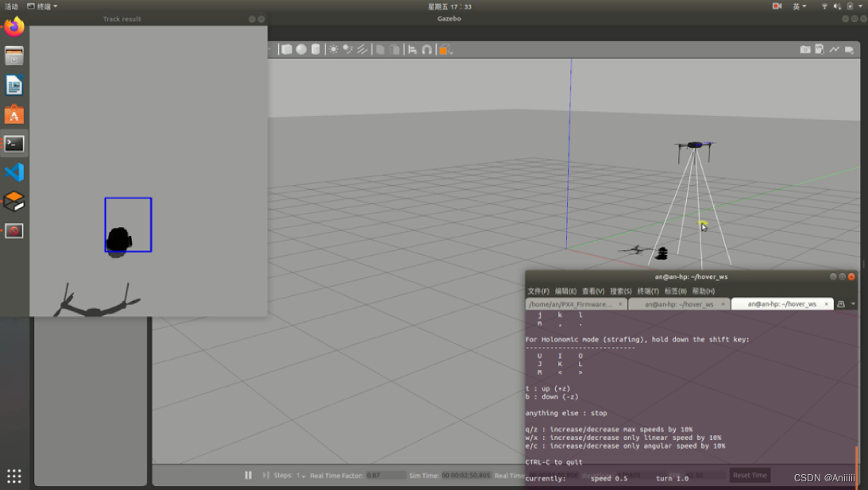This screenshot has height=490, width=868.
Task: Click the black target object on ground
Action: point(662,253)
